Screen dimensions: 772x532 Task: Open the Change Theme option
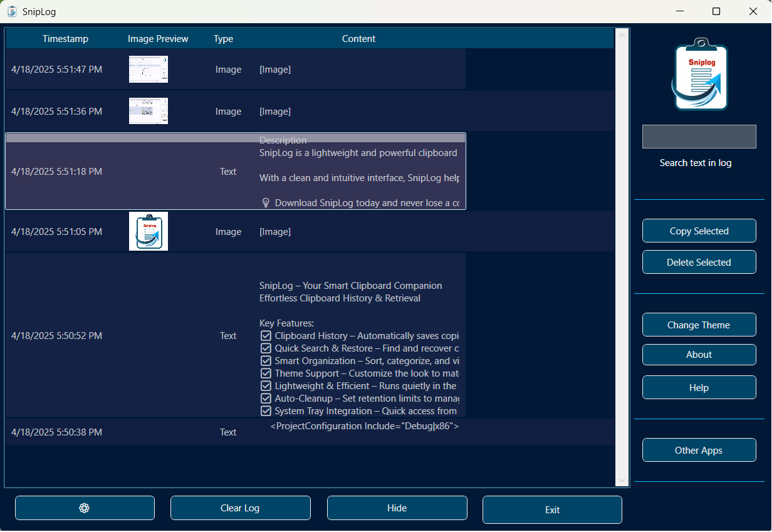[699, 325]
